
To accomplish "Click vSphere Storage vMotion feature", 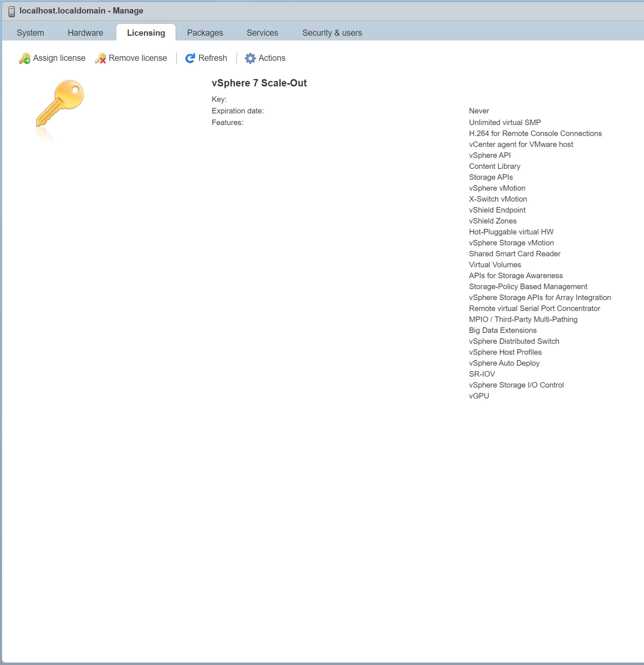I will [511, 243].
